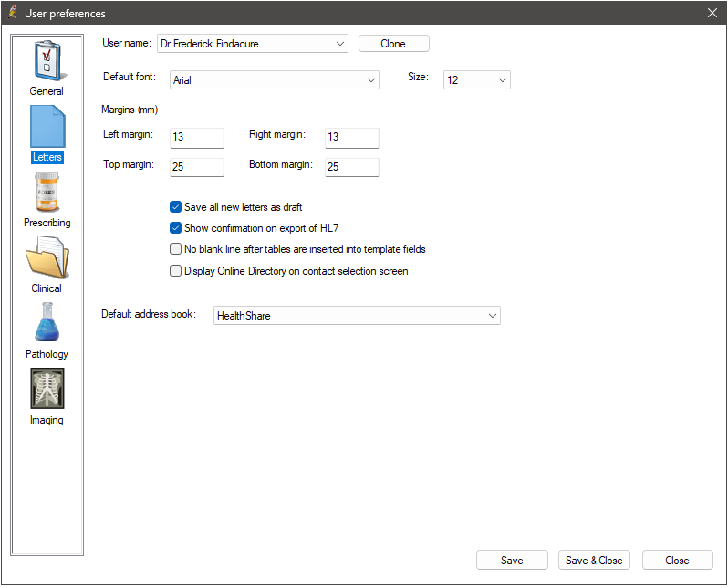Select the Letters page icon
Viewport: 728px width, 587px height.
[x=47, y=126]
